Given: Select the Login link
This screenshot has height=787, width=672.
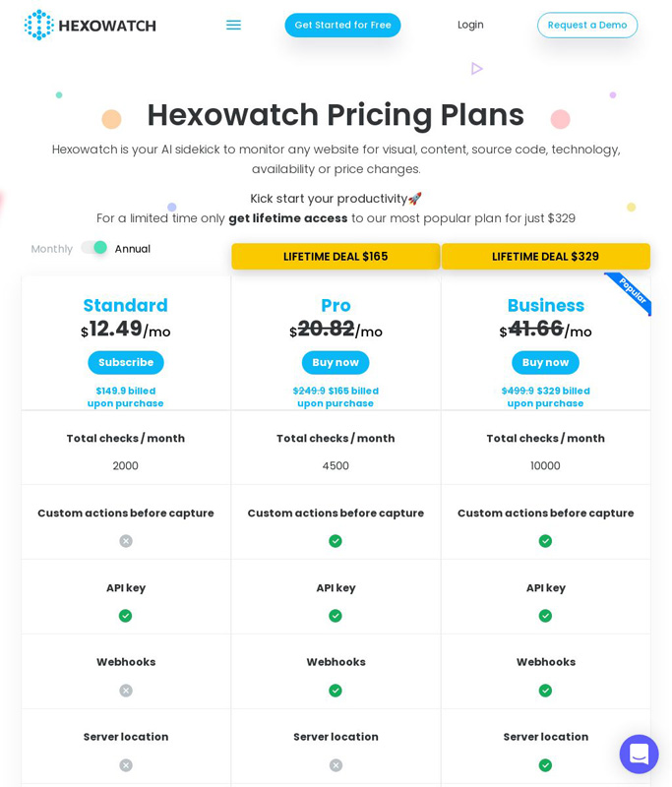Looking at the screenshot, I should coord(470,25).
